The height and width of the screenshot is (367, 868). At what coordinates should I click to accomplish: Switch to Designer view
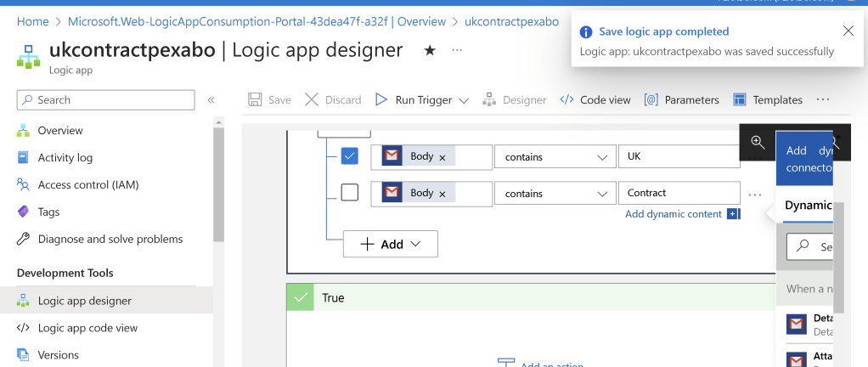tap(515, 99)
